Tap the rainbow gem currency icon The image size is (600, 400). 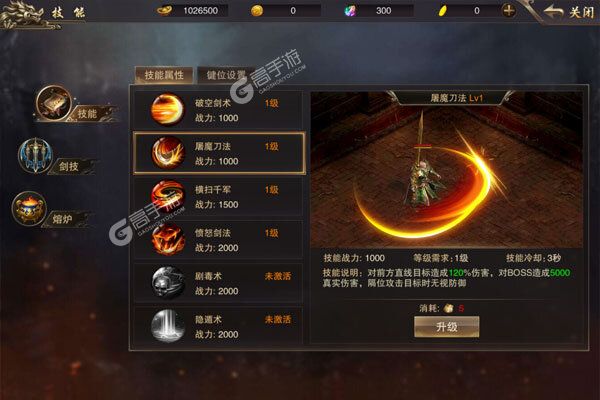pos(350,11)
